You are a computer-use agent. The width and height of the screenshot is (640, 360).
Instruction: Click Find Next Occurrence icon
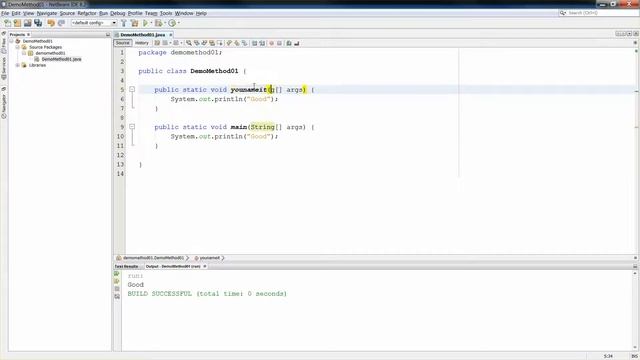pyautogui.click(x=204, y=43)
